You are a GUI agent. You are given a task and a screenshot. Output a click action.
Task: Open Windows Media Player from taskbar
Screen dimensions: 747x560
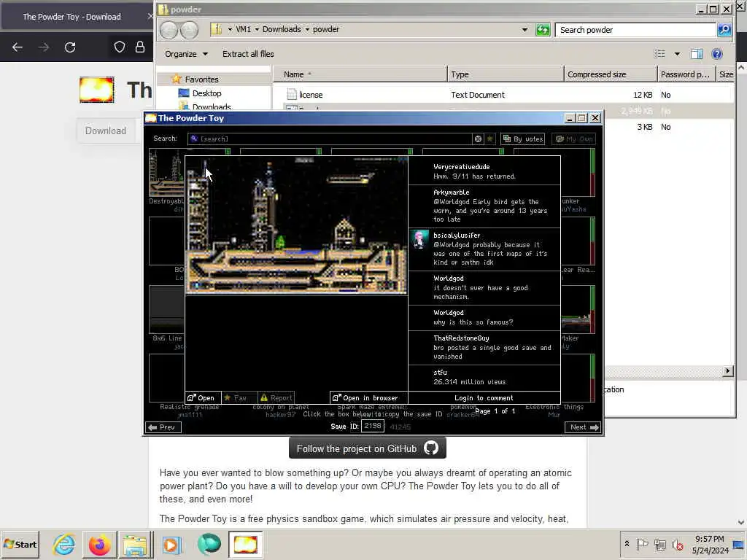coord(171,544)
